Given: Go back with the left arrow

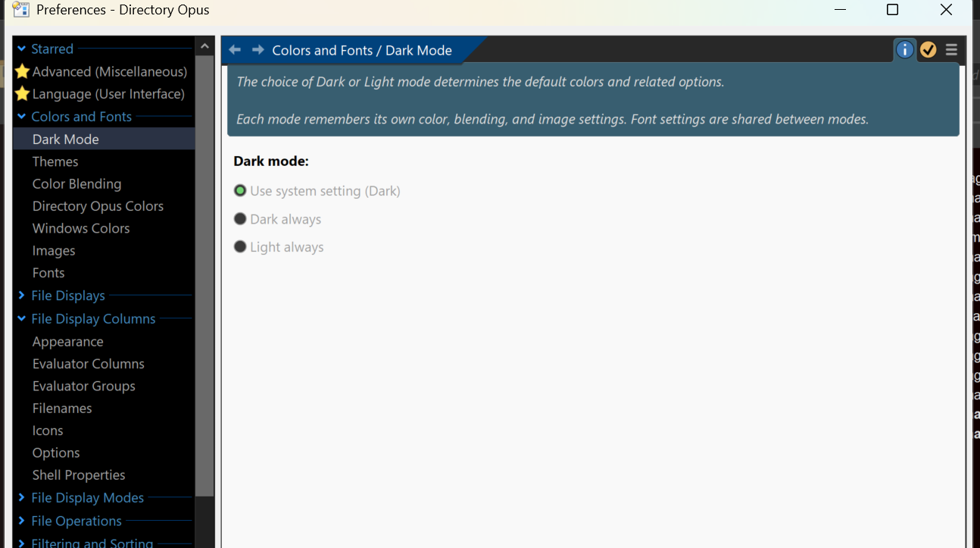Looking at the screenshot, I should (x=235, y=50).
